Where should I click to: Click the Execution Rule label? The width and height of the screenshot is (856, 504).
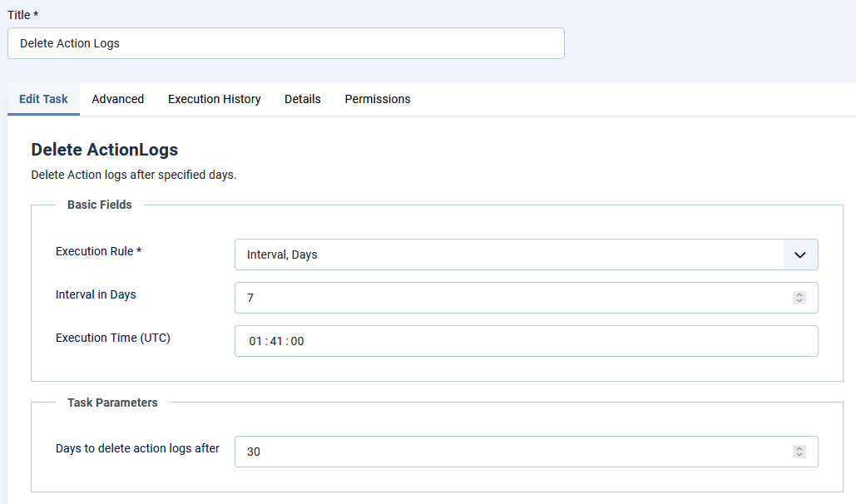click(x=98, y=251)
